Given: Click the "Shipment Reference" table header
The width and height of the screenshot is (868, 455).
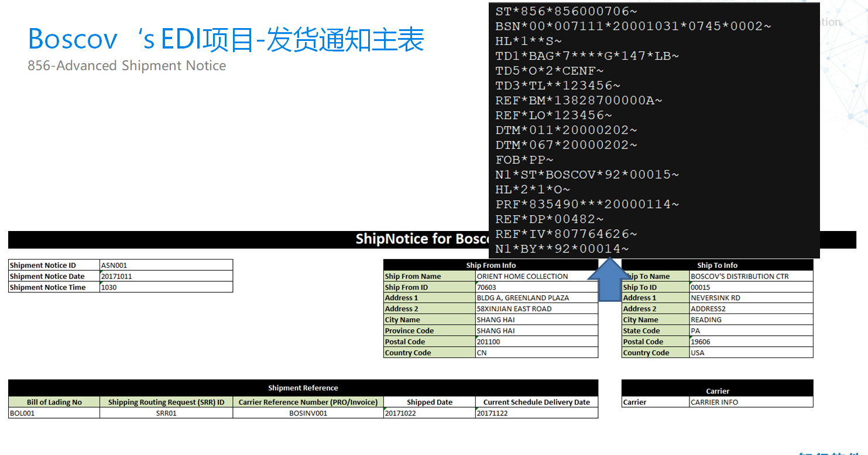Looking at the screenshot, I should [x=303, y=388].
